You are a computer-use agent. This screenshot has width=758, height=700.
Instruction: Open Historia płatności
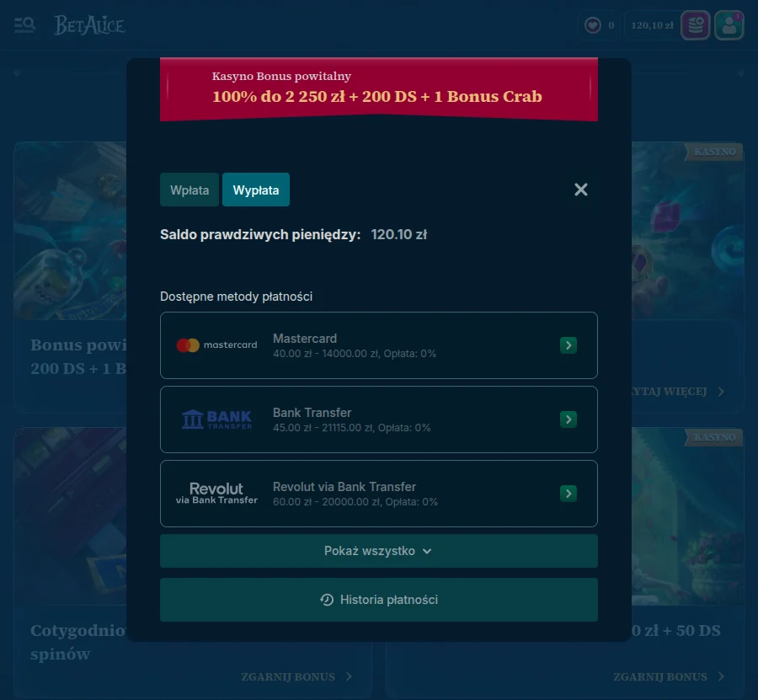(x=378, y=600)
